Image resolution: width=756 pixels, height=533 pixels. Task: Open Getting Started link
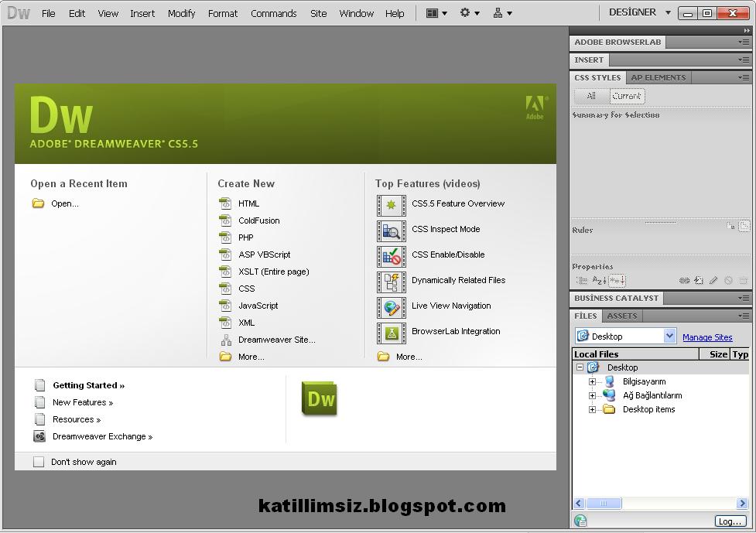89,385
